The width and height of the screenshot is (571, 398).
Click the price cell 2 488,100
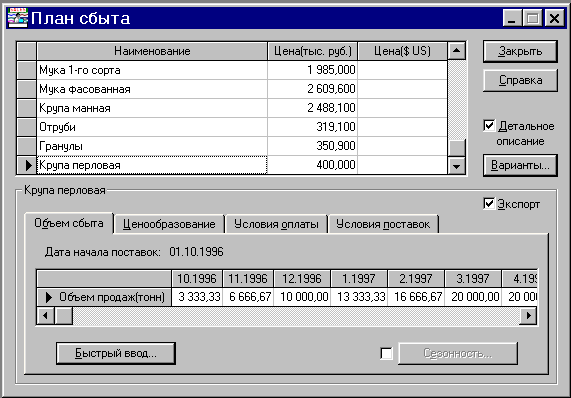312,108
